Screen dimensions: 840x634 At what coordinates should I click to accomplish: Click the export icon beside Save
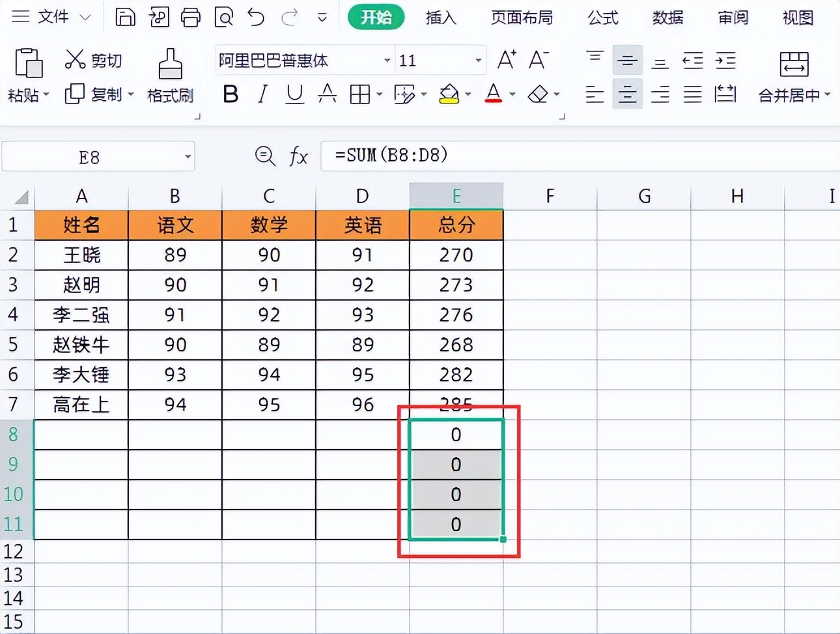pos(158,17)
